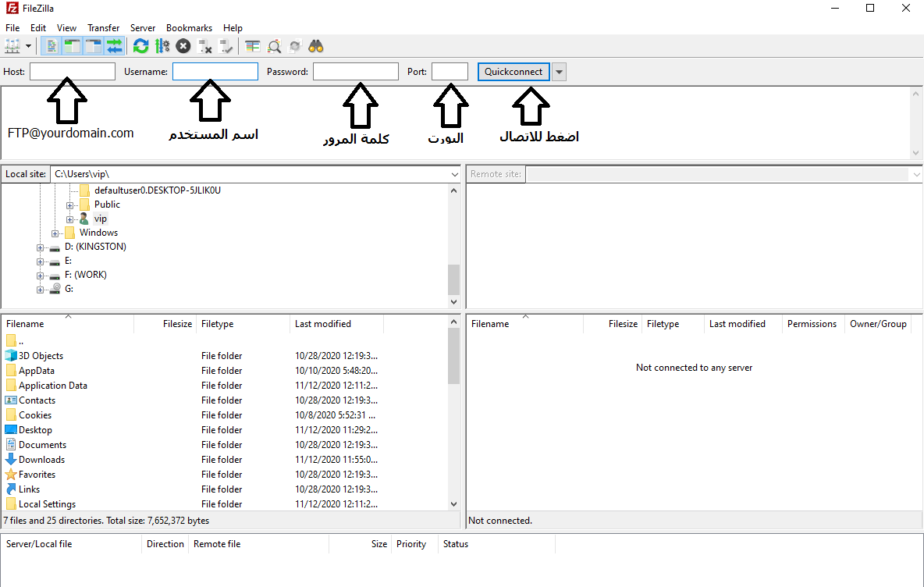Click the Desktop folder icon
This screenshot has height=587, width=924.
pyautogui.click(x=11, y=429)
